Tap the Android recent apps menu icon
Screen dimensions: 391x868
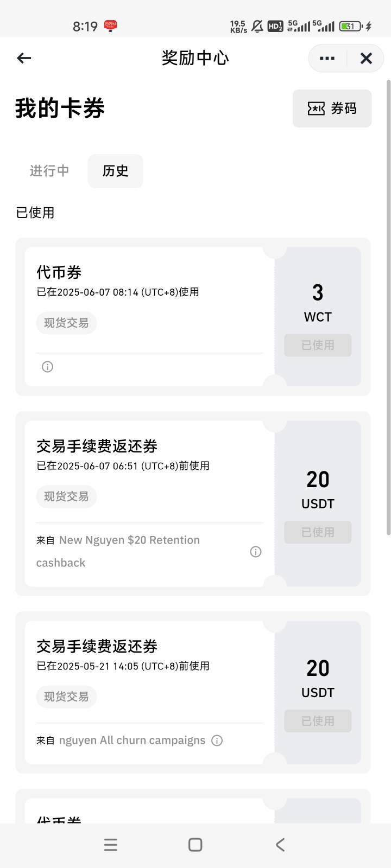pos(111,845)
